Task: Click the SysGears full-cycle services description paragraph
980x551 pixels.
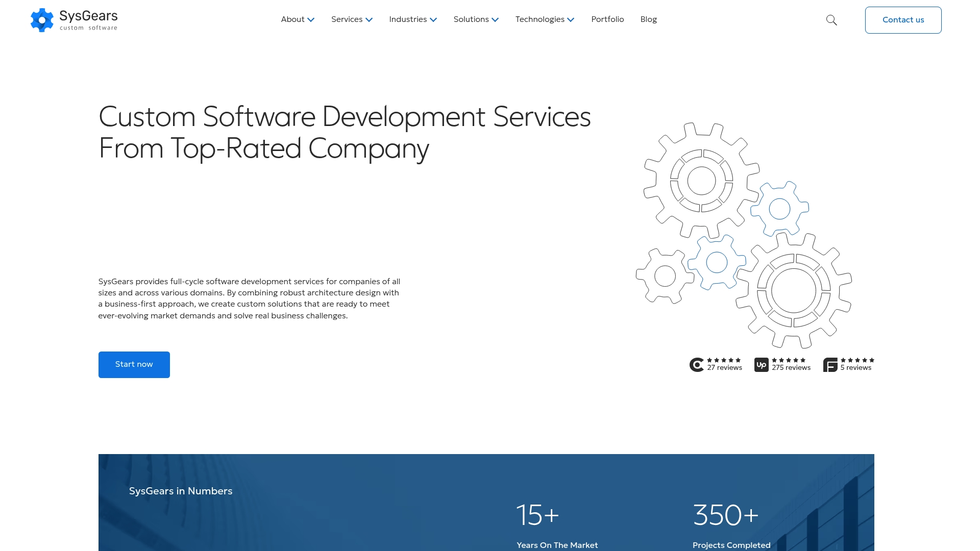Action: (249, 298)
